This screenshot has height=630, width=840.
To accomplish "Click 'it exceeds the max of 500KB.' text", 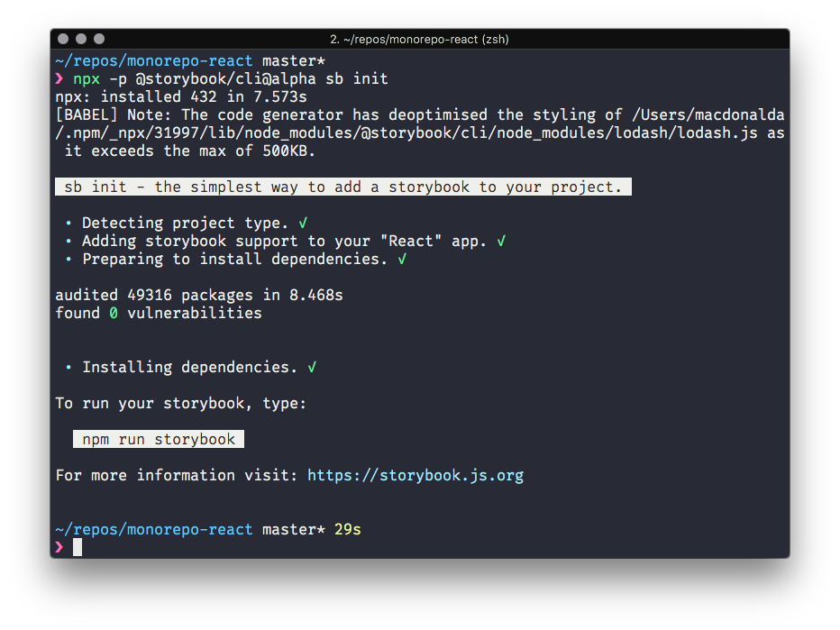I will (x=189, y=151).
